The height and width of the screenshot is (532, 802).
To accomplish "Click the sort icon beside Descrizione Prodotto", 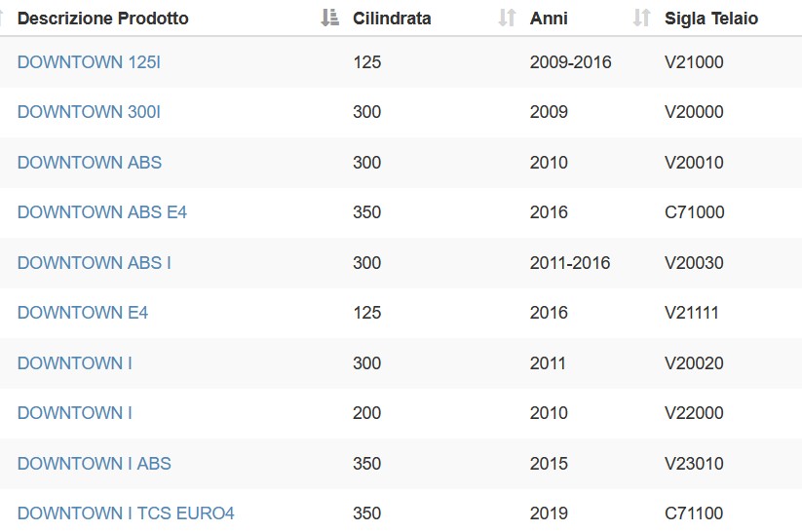I will click(x=330, y=18).
